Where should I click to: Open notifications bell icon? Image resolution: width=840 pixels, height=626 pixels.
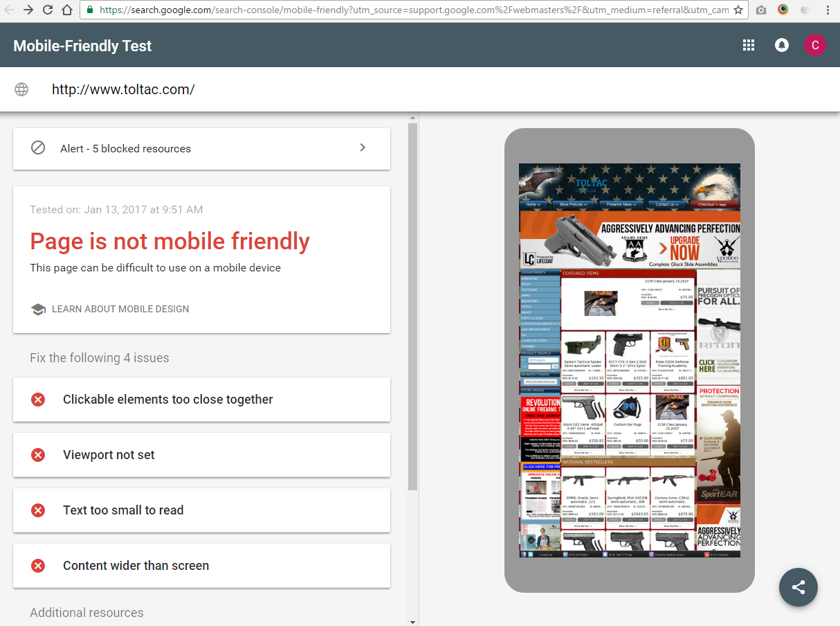[782, 45]
